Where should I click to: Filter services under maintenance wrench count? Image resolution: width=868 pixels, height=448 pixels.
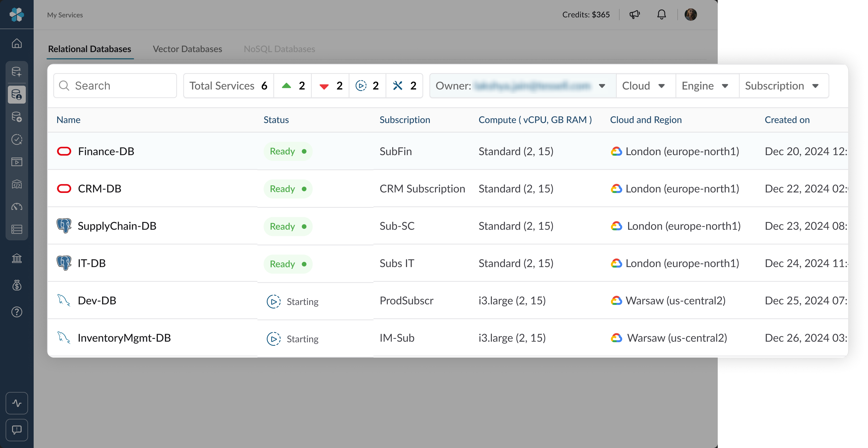click(404, 86)
